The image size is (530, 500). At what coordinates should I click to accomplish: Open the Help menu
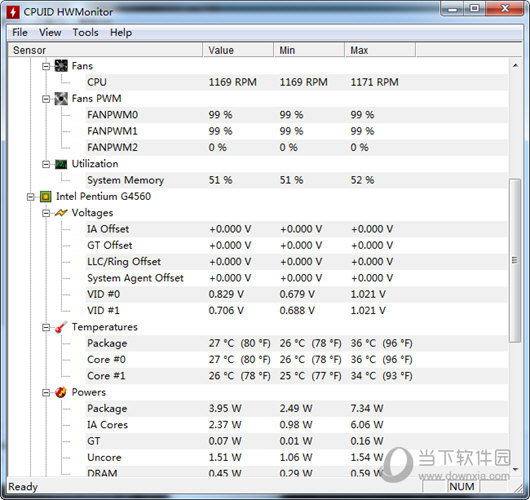121,32
